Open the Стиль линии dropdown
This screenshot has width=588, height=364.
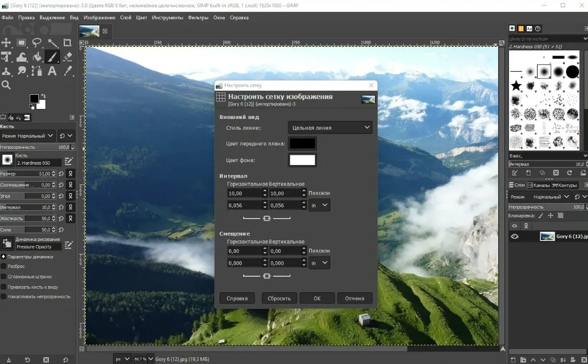point(330,127)
